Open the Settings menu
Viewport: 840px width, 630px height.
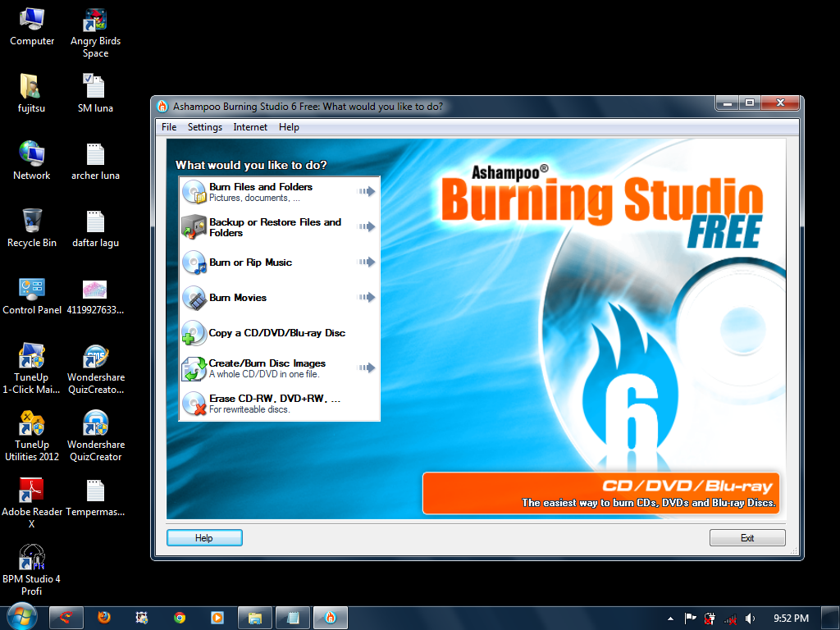[204, 127]
